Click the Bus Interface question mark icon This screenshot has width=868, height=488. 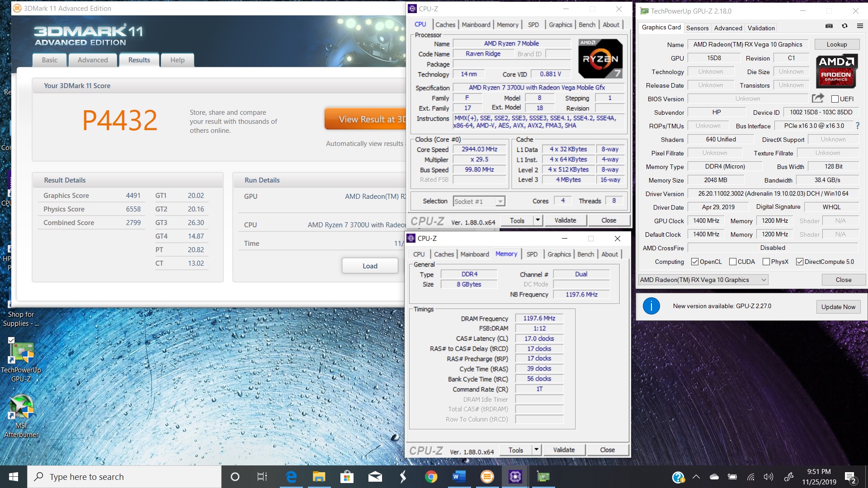click(x=858, y=126)
